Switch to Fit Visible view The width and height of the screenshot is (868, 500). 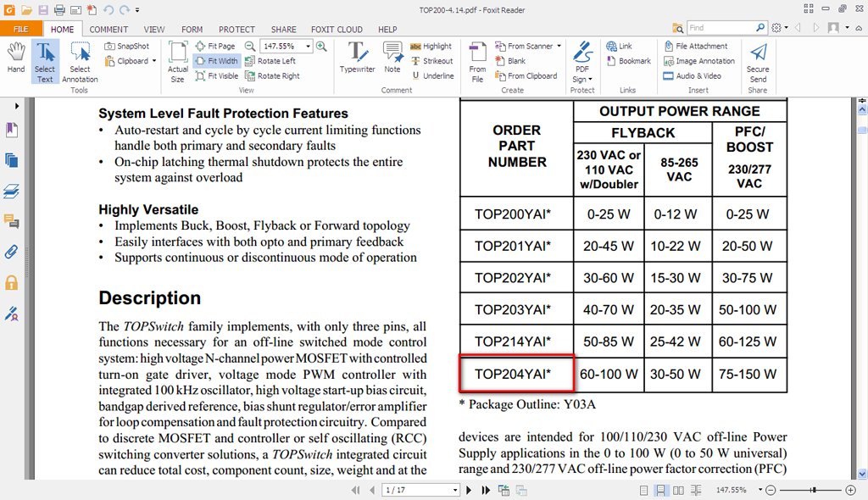click(217, 76)
